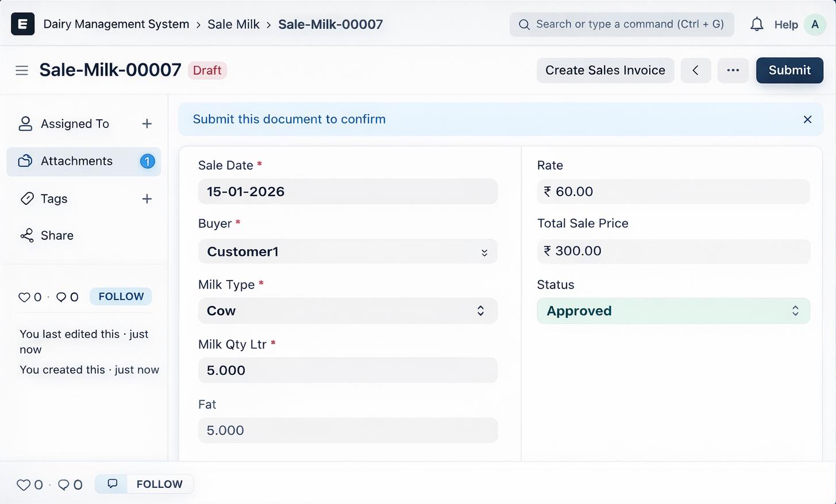
Task: Open the Share option in sidebar
Action: click(57, 235)
